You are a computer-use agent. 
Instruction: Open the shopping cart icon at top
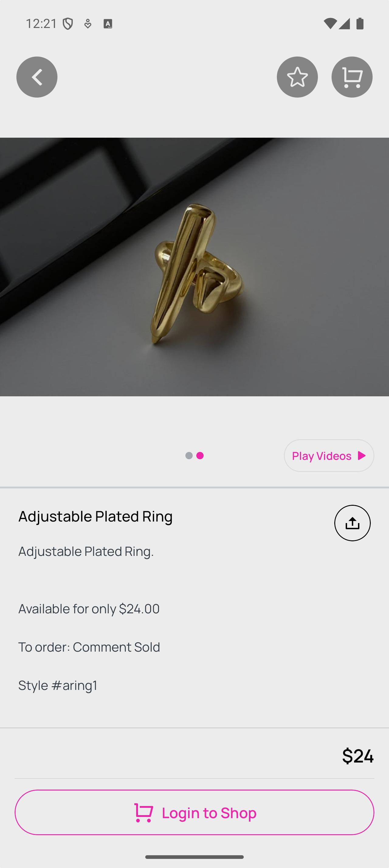pyautogui.click(x=352, y=77)
